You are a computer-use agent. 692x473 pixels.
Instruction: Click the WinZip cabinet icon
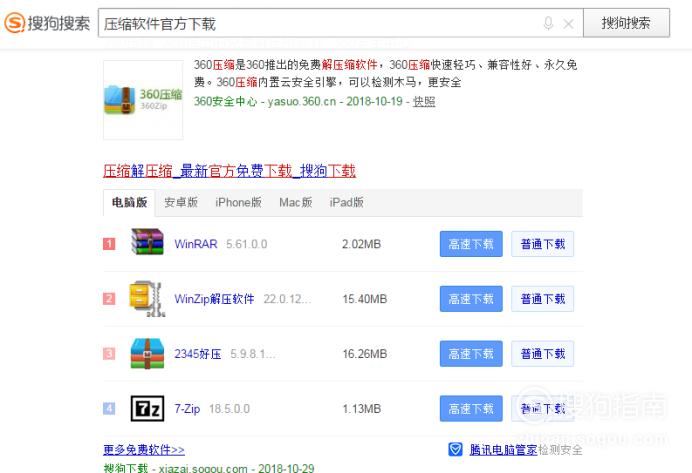[x=147, y=299]
